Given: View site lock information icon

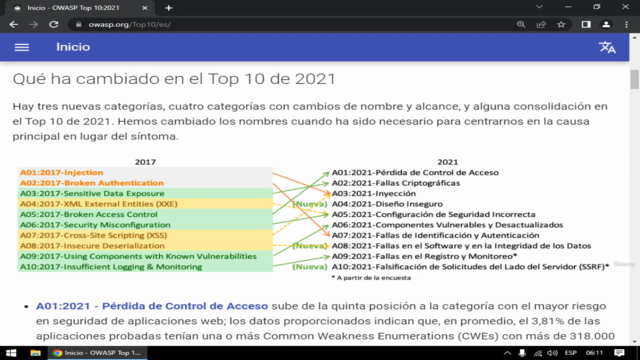Looking at the screenshot, I should [78, 24].
